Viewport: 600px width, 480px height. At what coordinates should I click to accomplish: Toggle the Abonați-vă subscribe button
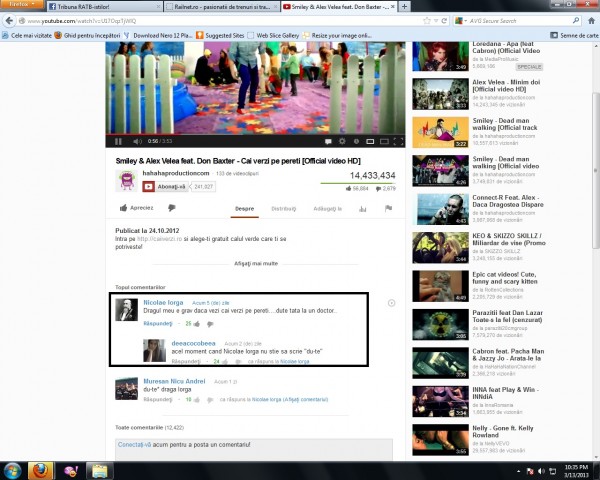pyautogui.click(x=166, y=187)
